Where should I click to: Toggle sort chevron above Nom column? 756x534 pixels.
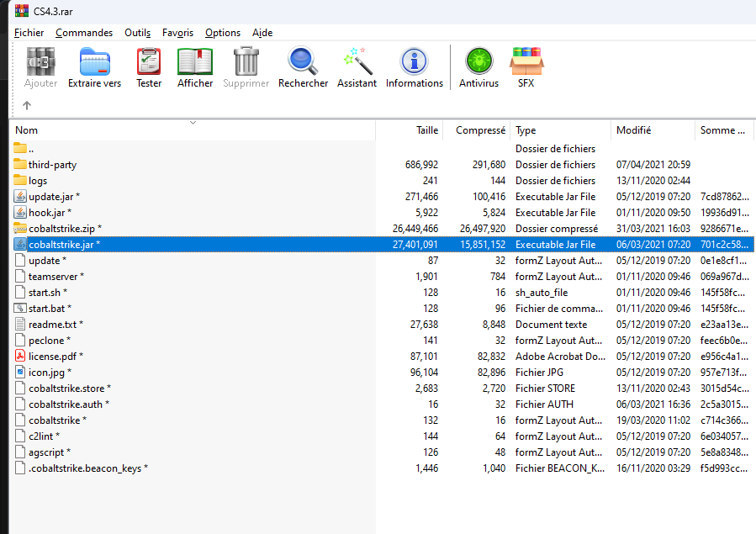point(193,123)
